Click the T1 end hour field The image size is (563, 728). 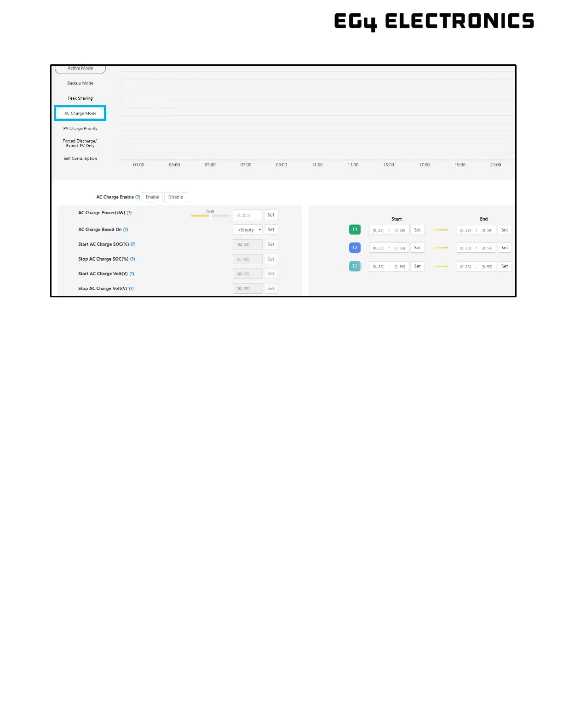click(x=465, y=230)
